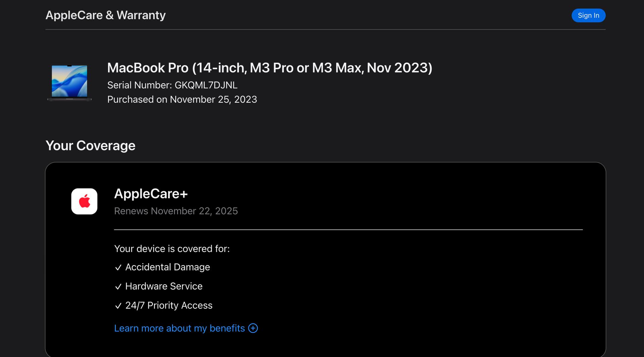Click the Your device is covered for text
Screen dimensions: 644x357
coord(172,249)
